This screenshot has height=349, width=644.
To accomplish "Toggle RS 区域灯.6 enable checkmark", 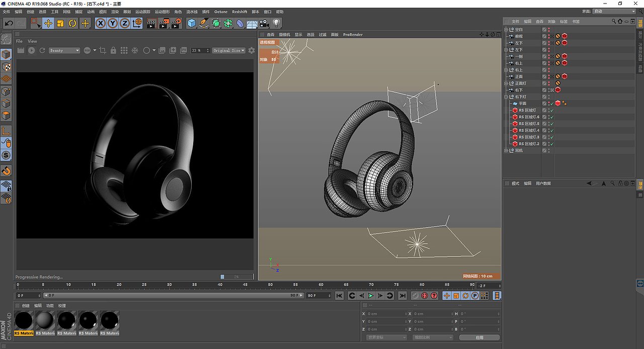I will [x=552, y=117].
